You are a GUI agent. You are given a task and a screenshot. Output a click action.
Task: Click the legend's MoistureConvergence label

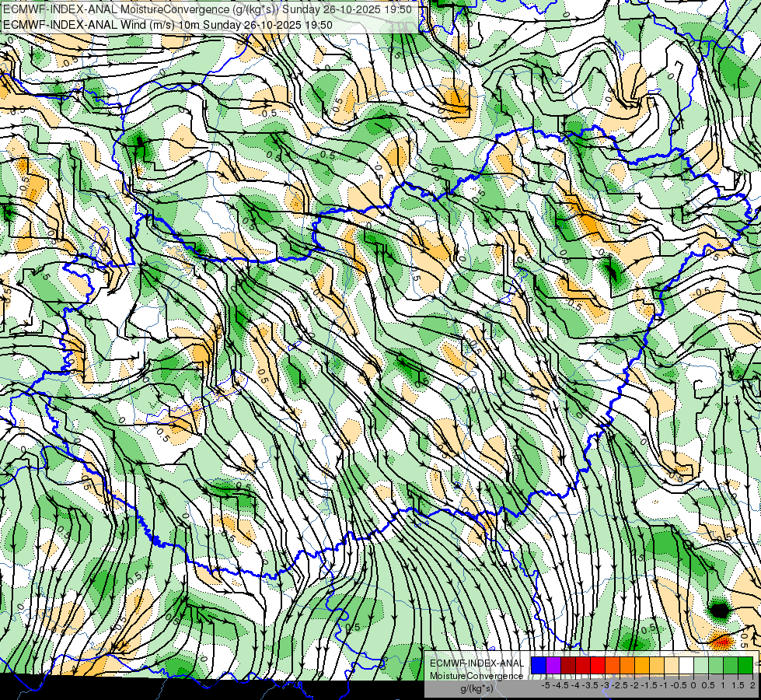click(476, 676)
